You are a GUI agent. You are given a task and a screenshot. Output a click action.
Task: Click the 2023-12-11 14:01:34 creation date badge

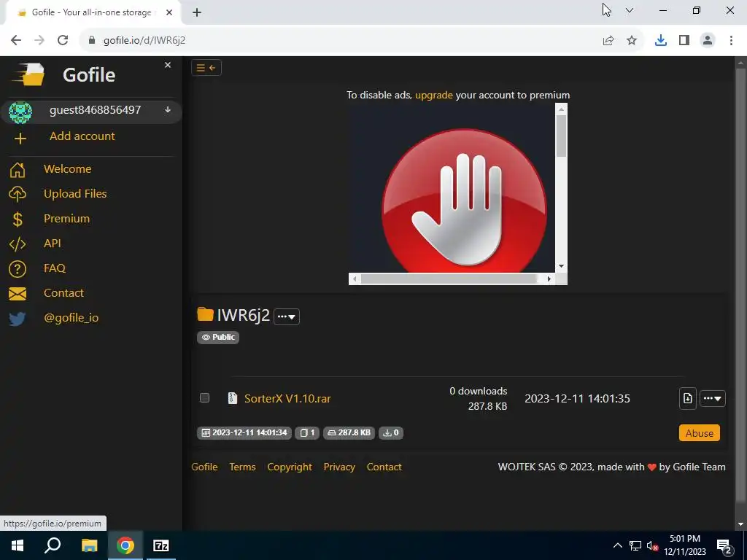point(244,433)
